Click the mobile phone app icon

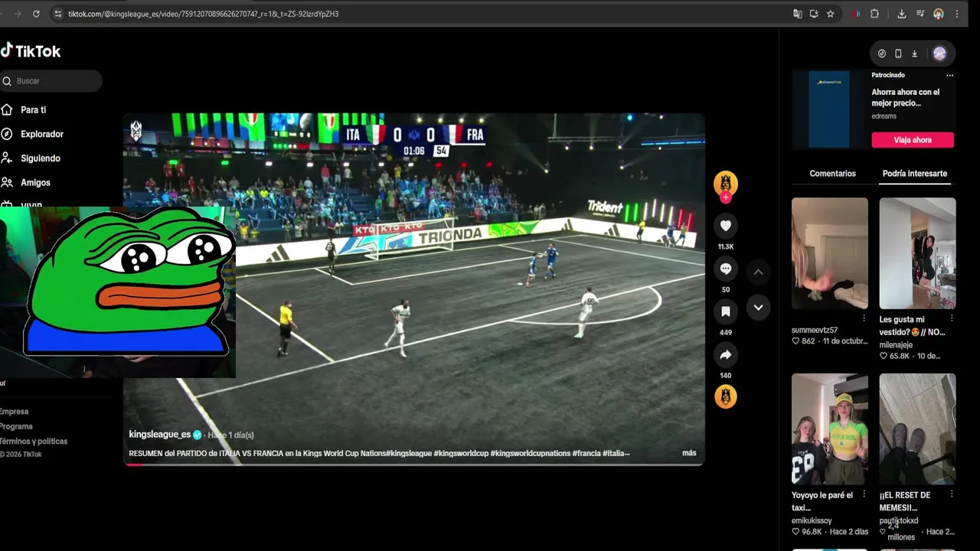click(x=898, y=54)
